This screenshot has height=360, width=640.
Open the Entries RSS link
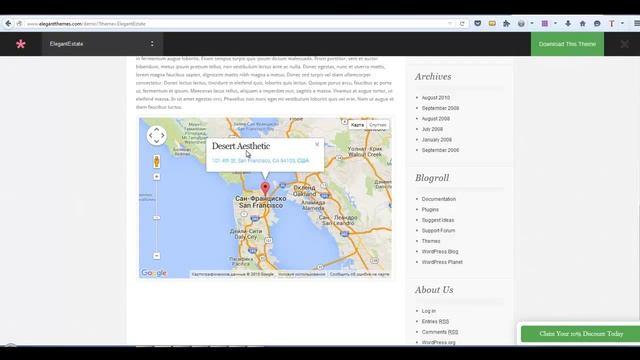435,322
